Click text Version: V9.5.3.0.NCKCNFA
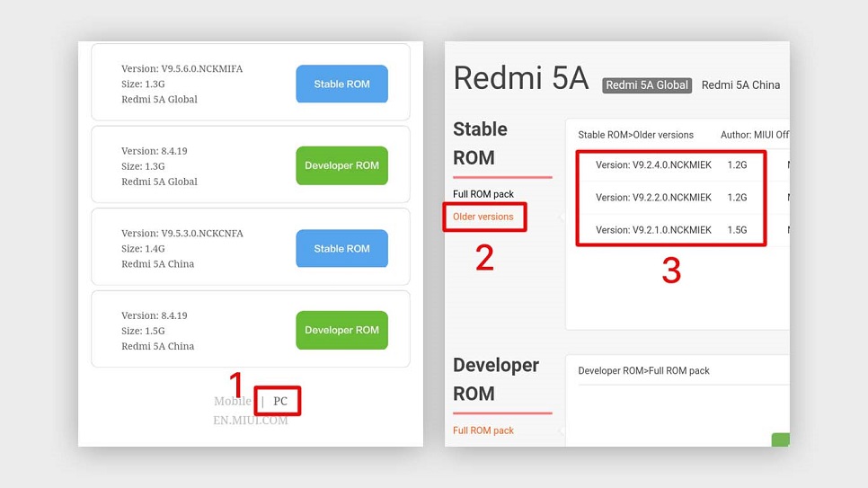The width and height of the screenshot is (868, 488). click(182, 233)
